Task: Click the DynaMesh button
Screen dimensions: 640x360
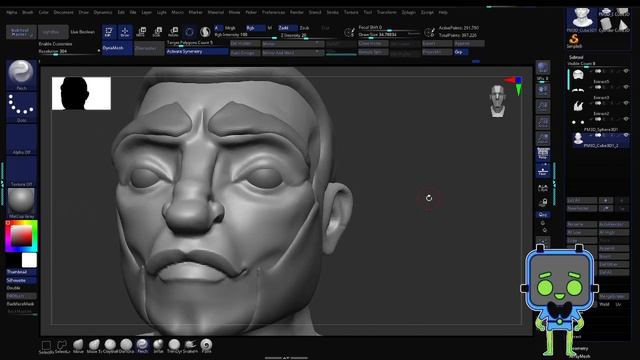Action: tap(117, 48)
